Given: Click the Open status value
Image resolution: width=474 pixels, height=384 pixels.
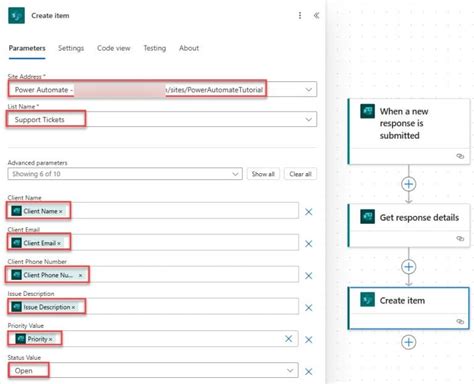Looking at the screenshot, I should coord(24,371).
